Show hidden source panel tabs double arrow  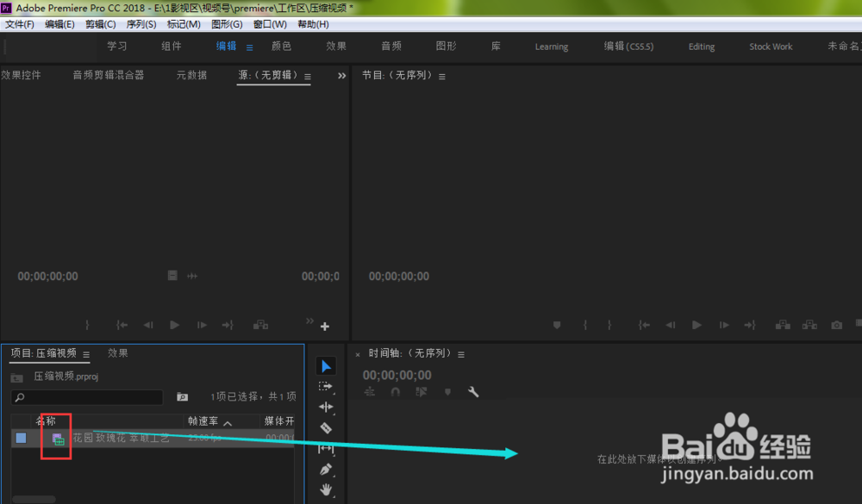(x=342, y=76)
